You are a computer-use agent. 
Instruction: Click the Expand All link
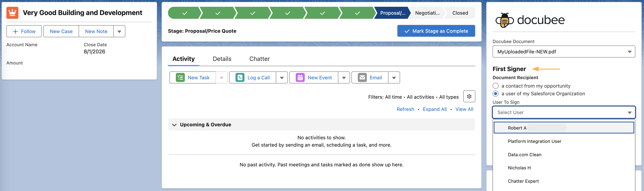[x=435, y=109]
